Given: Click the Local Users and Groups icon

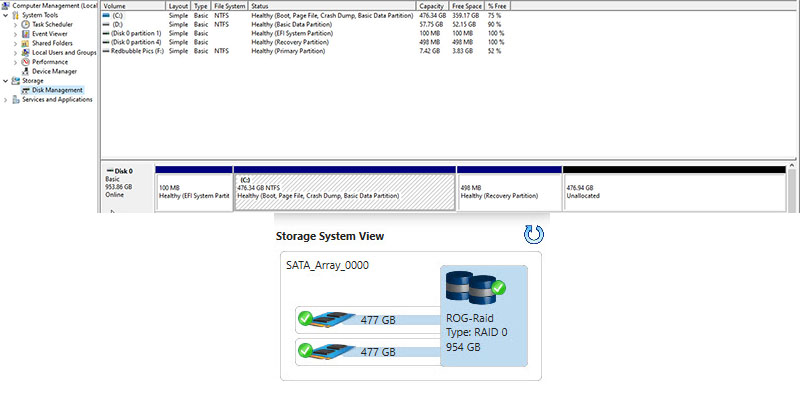Looking at the screenshot, I should [26, 53].
